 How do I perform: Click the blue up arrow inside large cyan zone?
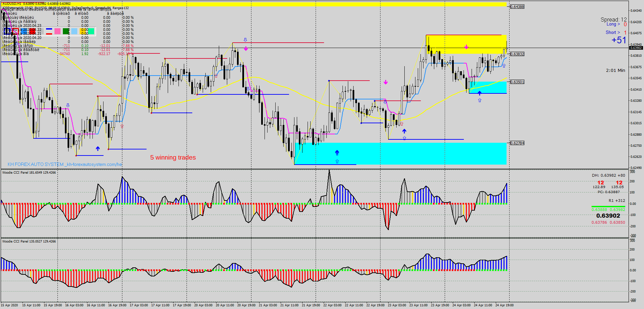pos(337,153)
